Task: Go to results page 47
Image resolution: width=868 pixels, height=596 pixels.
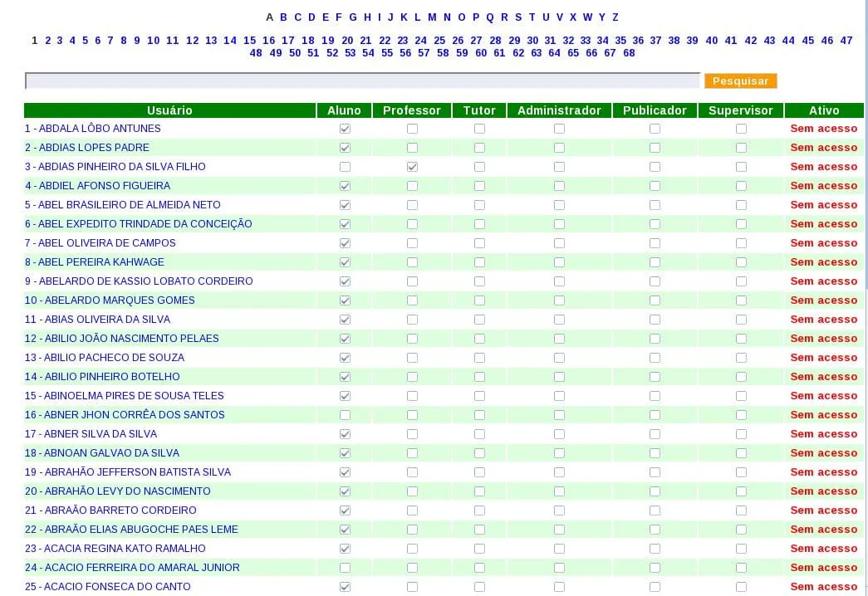Action: 846,41
